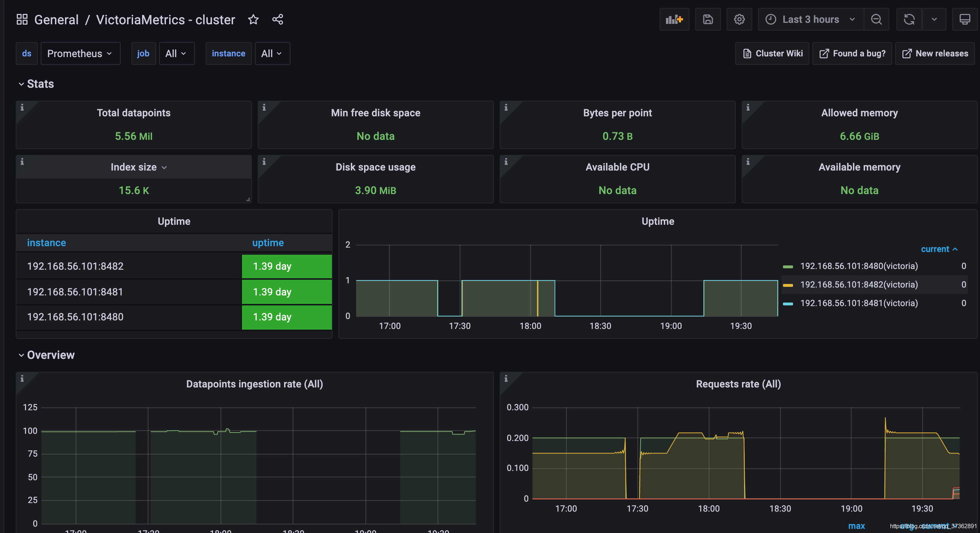980x533 pixels.
Task: Change color of the 8480 green series swatch
Action: point(788,267)
